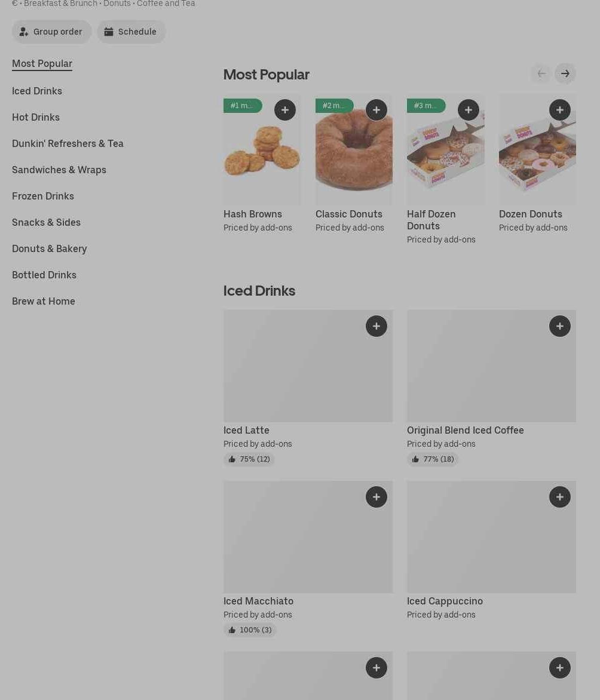Show next Most Popular items arrow

coord(565,73)
